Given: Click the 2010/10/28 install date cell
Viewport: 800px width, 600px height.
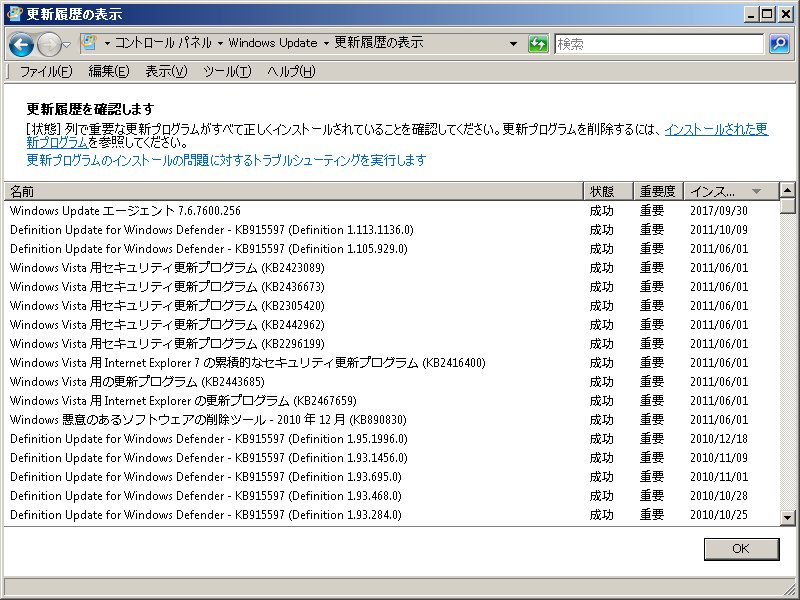Looking at the screenshot, I should click(719, 495).
